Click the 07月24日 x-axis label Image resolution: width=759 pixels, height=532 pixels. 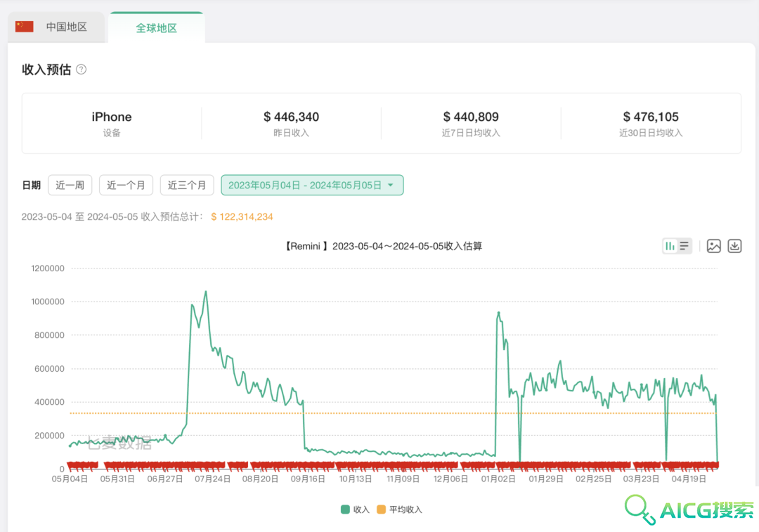coord(212,479)
